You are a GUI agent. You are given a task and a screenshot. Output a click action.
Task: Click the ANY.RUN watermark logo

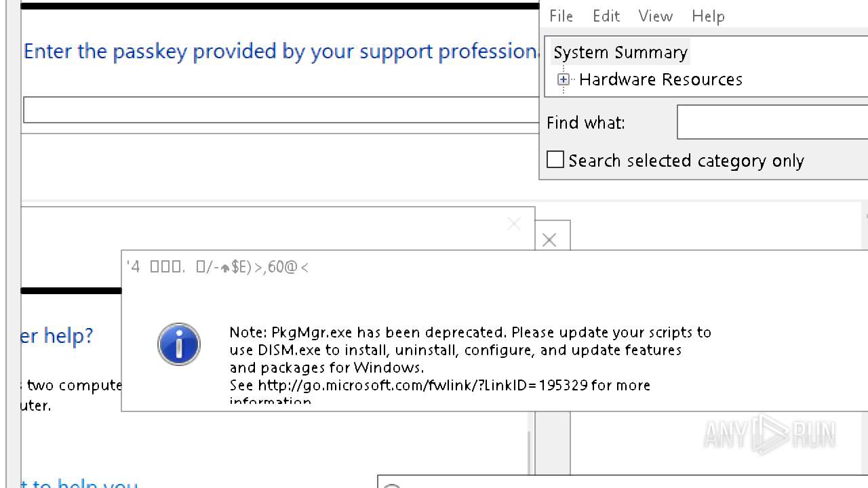[x=769, y=434]
